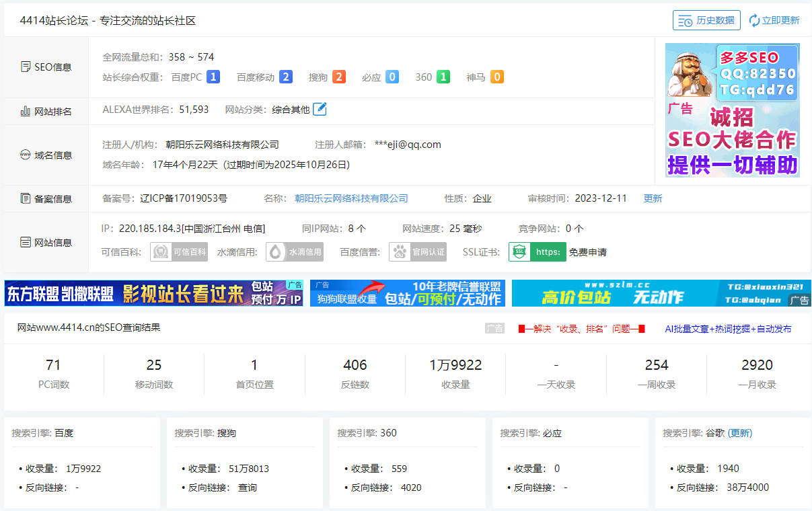Click registrant email ***eji@qq.com
Image resolution: width=812 pixels, height=511 pixels.
coord(408,145)
